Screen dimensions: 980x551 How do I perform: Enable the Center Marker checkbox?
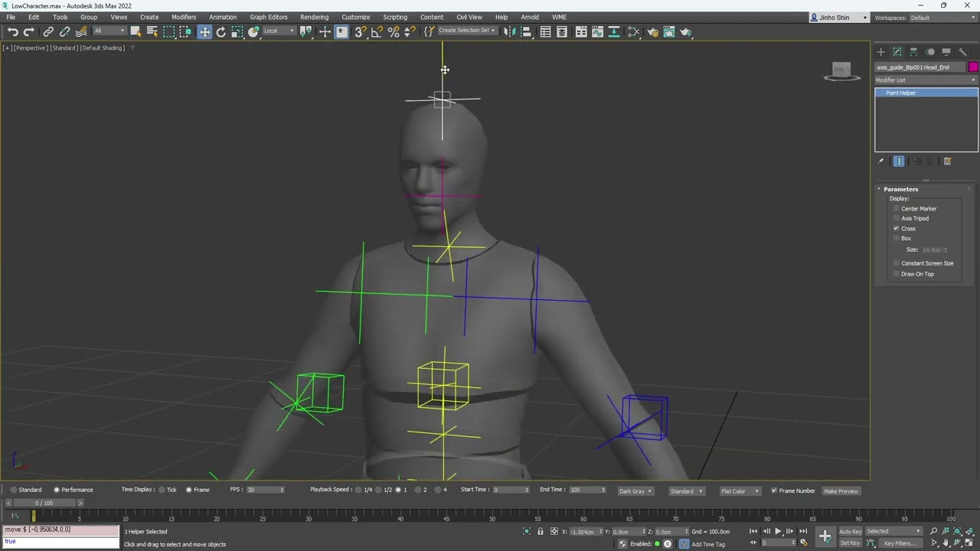[x=897, y=208]
